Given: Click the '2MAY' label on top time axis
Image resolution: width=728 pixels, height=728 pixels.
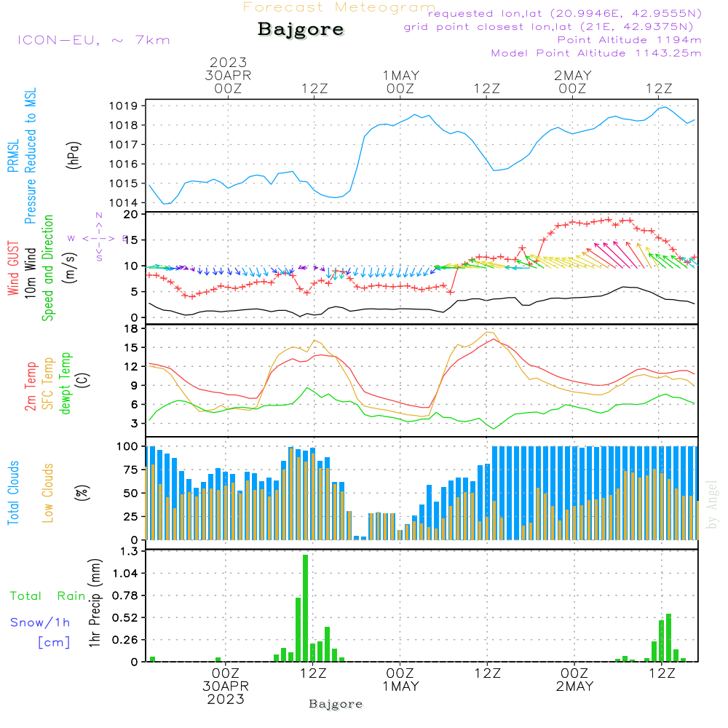Looking at the screenshot, I should click(572, 76).
